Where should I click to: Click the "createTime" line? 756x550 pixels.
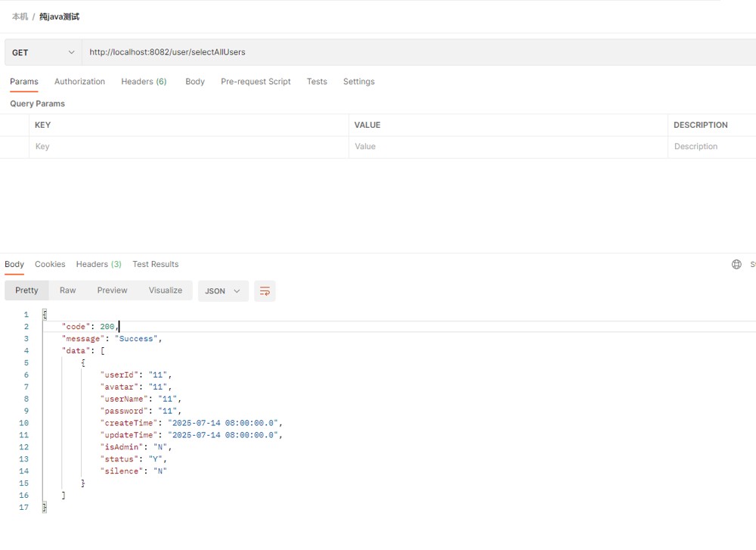point(191,423)
